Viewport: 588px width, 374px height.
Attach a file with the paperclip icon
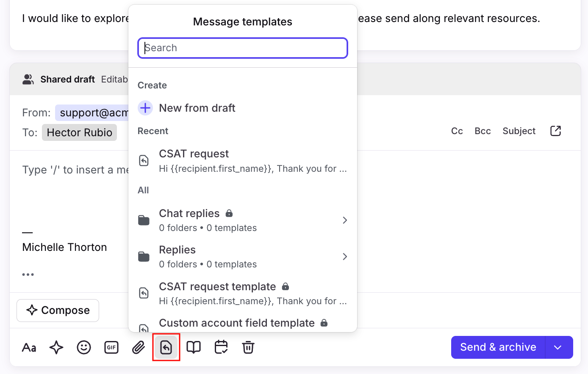[x=139, y=347]
